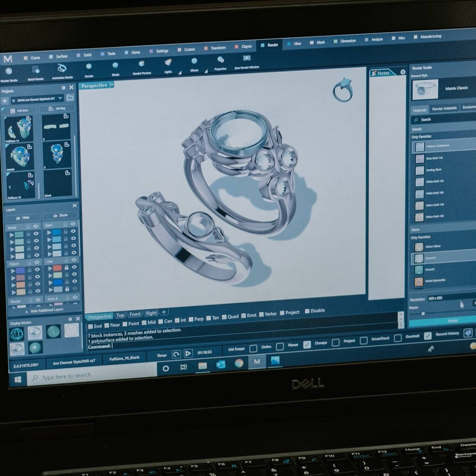The height and width of the screenshot is (476, 476).
Task: Open the Perspective viewport dropdown arrow
Action: click(112, 85)
